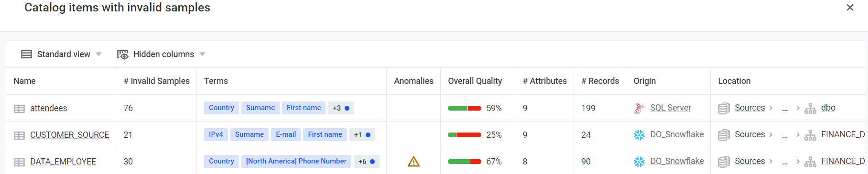This screenshot has width=868, height=174.
Task: Click the SQL Server origin icon
Action: coord(639,108)
